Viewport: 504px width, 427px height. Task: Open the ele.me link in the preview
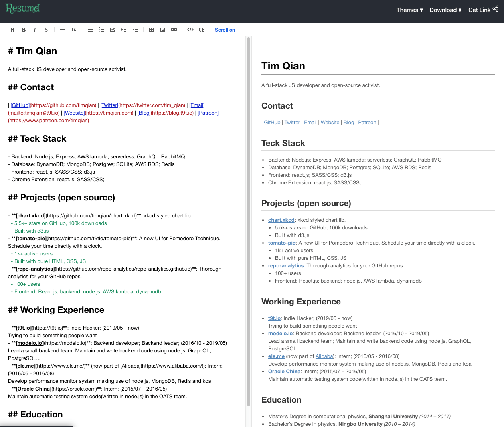click(276, 356)
